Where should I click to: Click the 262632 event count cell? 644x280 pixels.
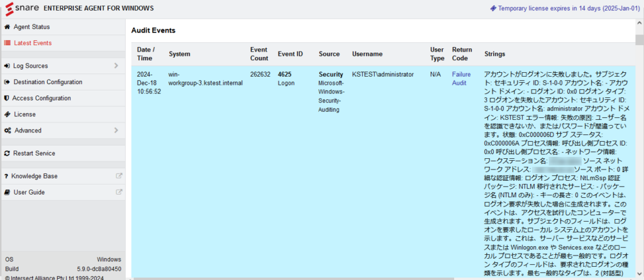click(260, 74)
